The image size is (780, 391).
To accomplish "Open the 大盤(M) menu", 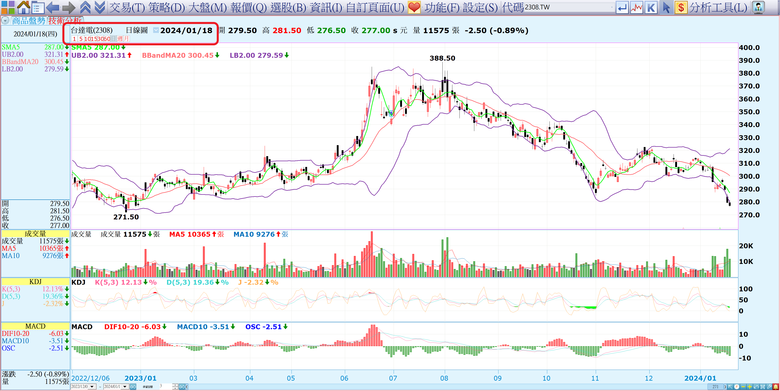I will pyautogui.click(x=208, y=7).
